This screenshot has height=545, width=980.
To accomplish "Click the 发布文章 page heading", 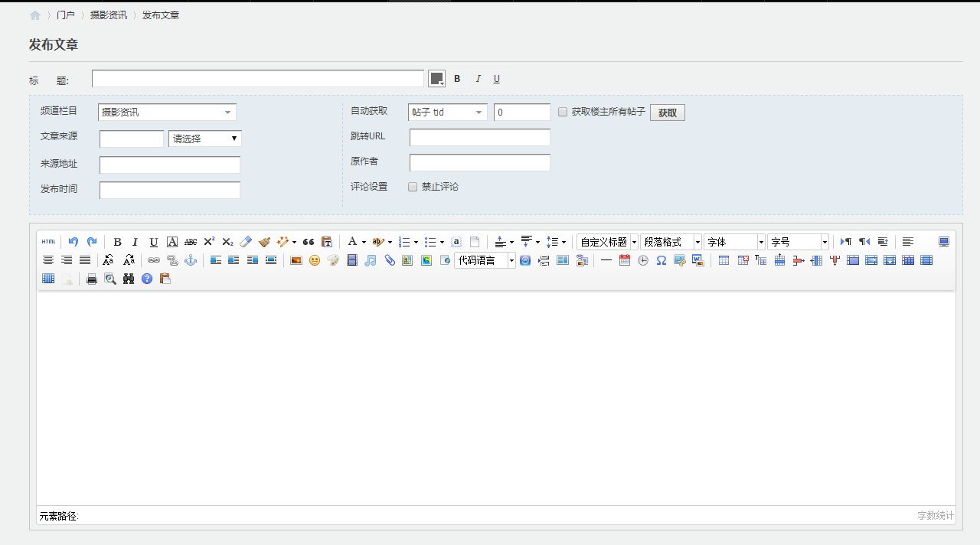I will [x=54, y=44].
